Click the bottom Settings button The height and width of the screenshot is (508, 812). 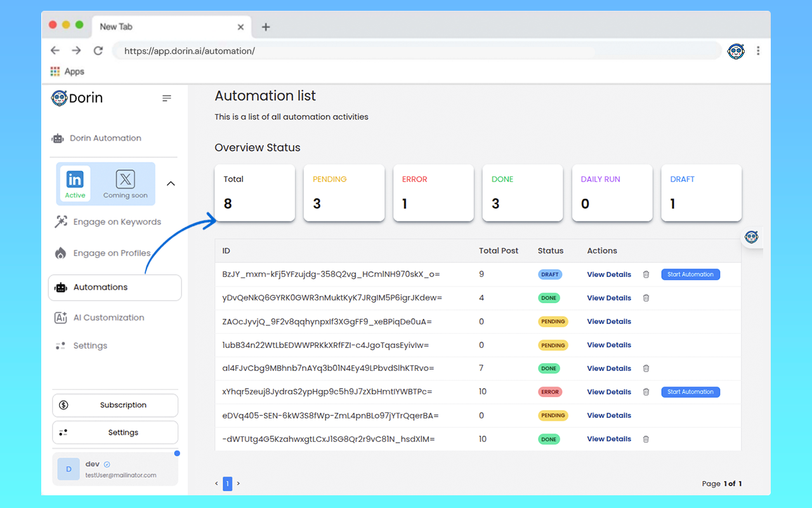[x=115, y=432]
